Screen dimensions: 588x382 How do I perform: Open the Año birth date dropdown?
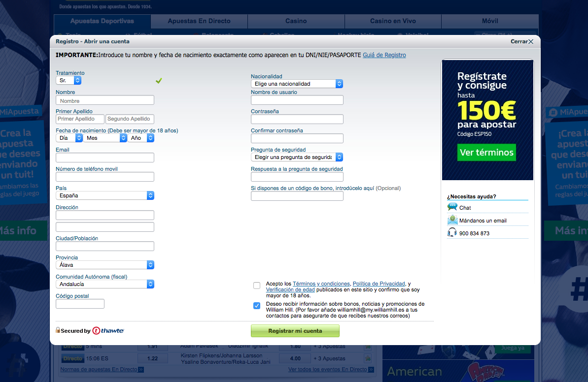pos(140,138)
